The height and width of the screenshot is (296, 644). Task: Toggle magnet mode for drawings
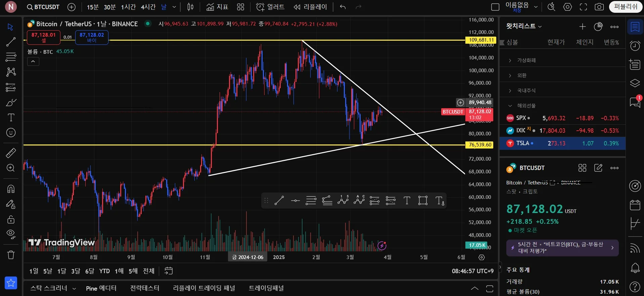[11, 189]
